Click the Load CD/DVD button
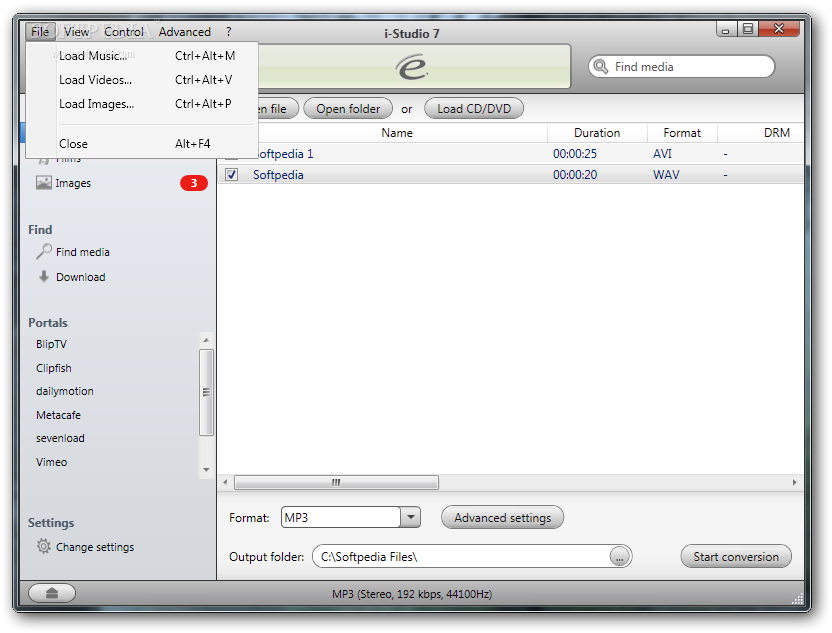This screenshot has width=832, height=633. pyautogui.click(x=474, y=109)
